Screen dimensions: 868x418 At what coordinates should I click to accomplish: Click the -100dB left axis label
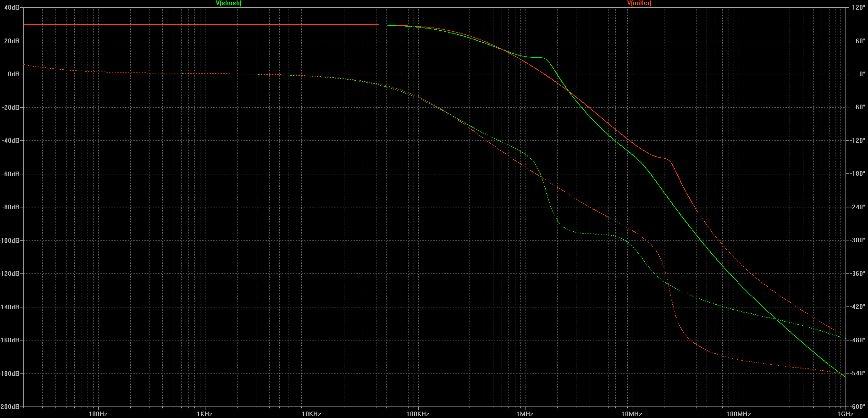[10, 240]
